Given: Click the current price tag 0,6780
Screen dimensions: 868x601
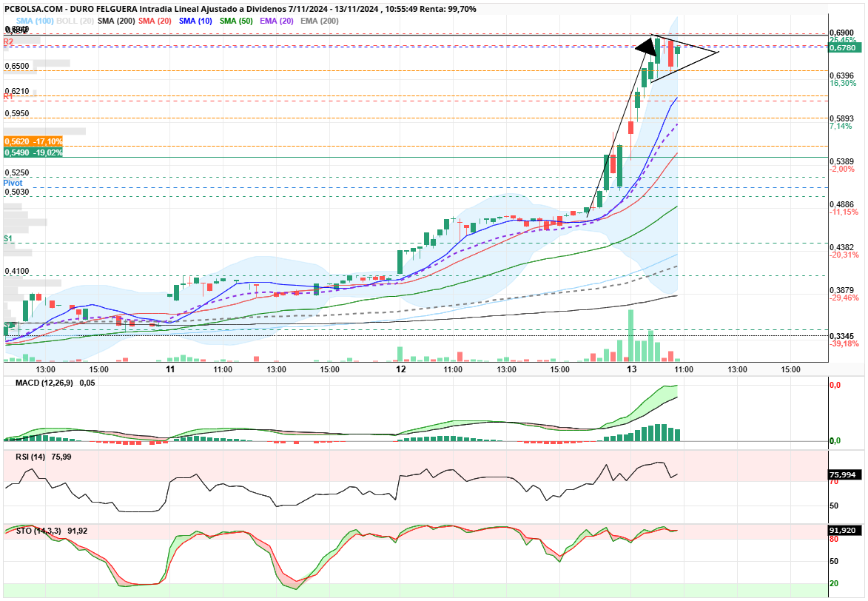Looking at the screenshot, I should click(x=844, y=47).
